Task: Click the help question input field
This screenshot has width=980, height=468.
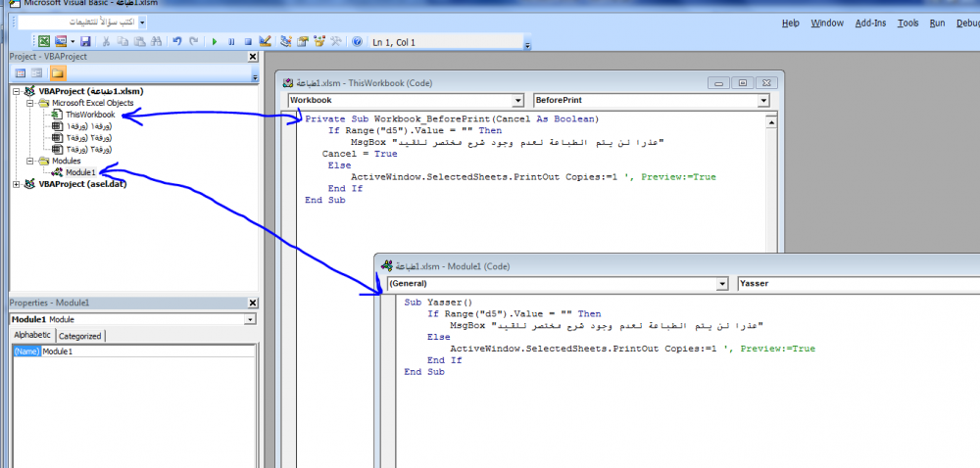Action: pyautogui.click(x=77, y=22)
